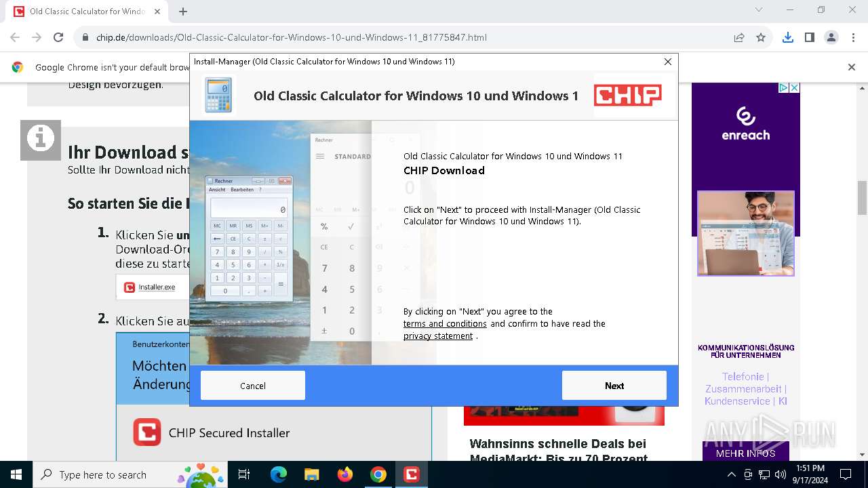Screen dimensions: 868x488
Task: Open Chrome downloads panel
Action: tap(788, 37)
